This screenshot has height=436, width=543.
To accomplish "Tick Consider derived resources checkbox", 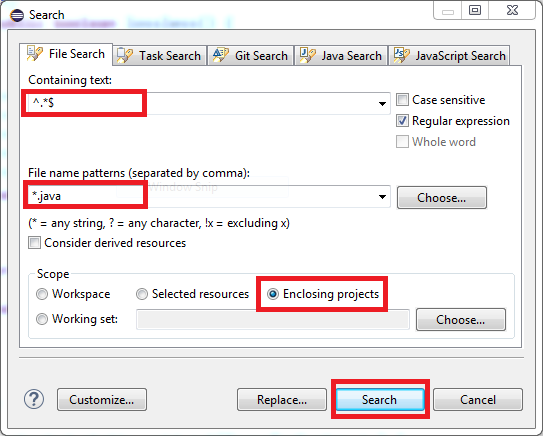I will point(34,243).
